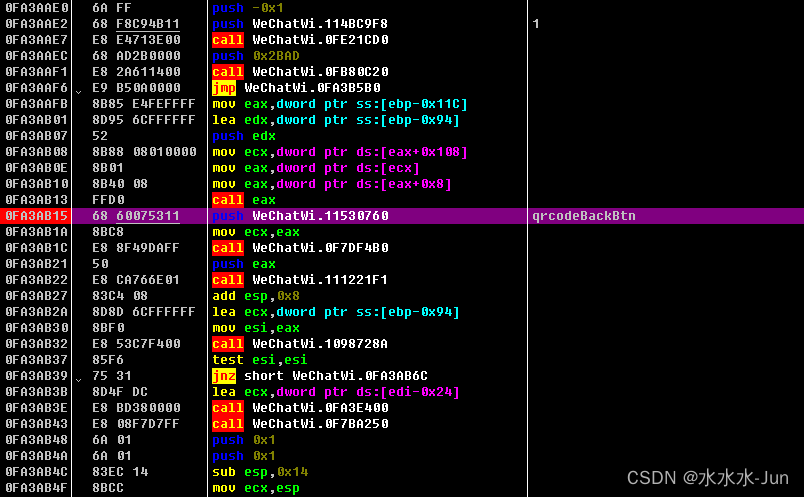Click push -0x1 instruction
Viewport: 804px width, 497px height.
(x=248, y=8)
